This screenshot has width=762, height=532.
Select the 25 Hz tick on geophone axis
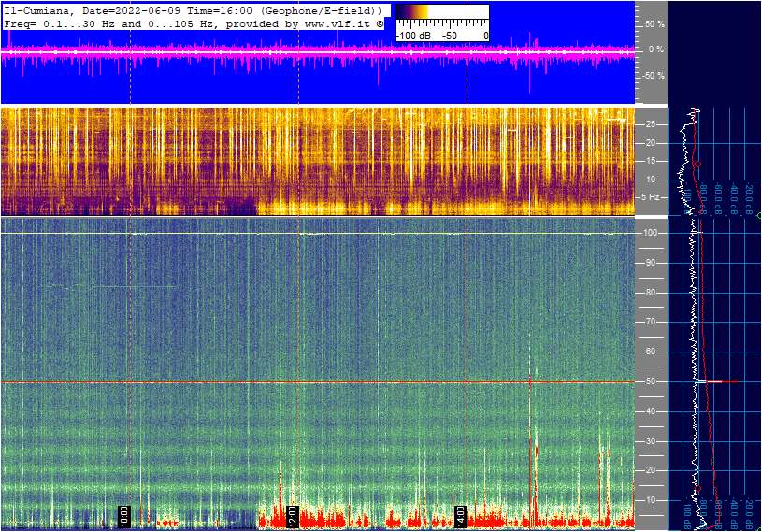coord(651,124)
